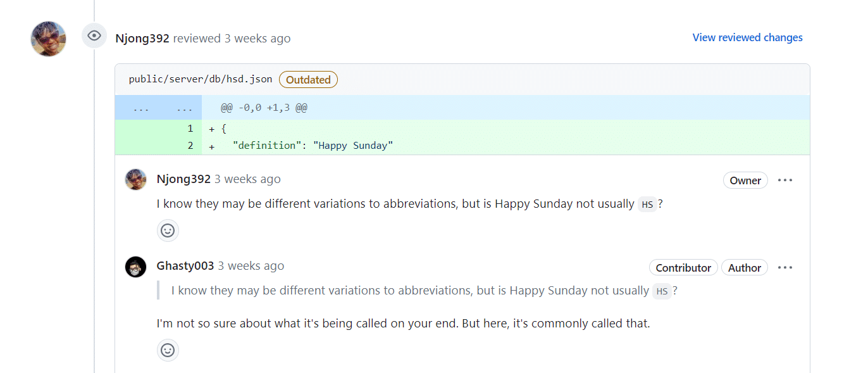Click Njong392's large profile avatar
The image size is (868, 373).
[x=49, y=39]
